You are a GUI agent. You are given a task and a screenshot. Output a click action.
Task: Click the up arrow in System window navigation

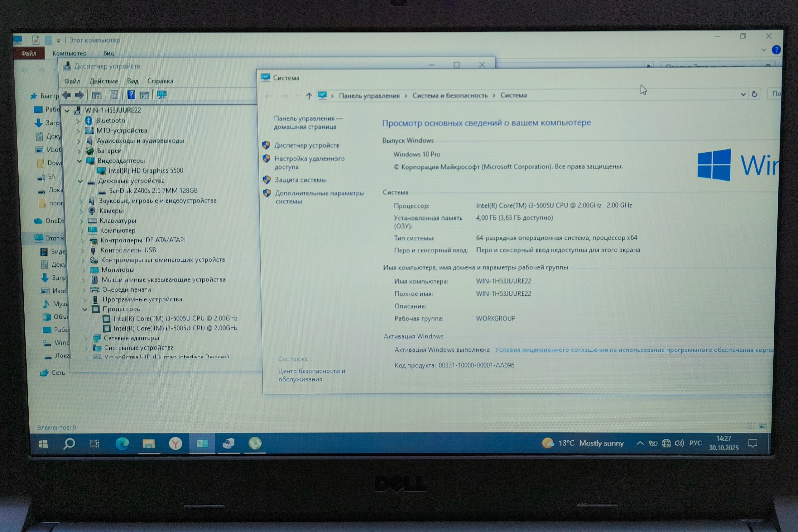coord(309,96)
